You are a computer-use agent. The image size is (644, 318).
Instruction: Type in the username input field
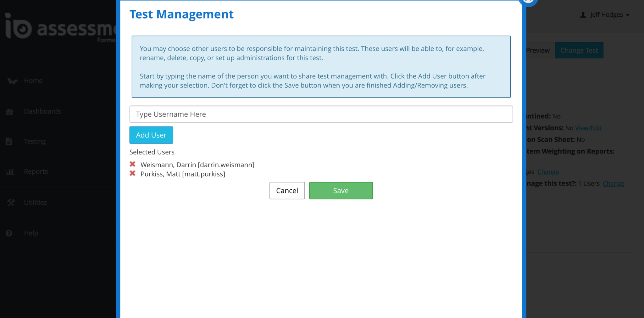pos(321,114)
